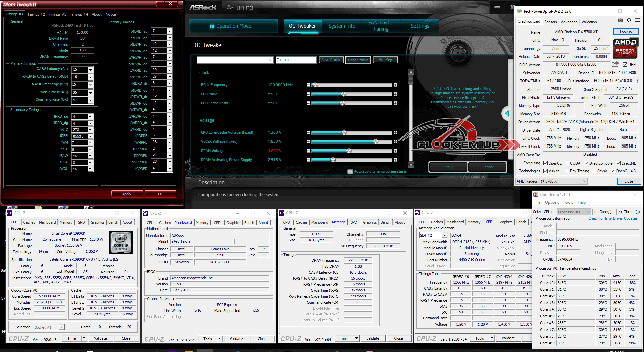Click the Custom profile name field

coord(296,60)
